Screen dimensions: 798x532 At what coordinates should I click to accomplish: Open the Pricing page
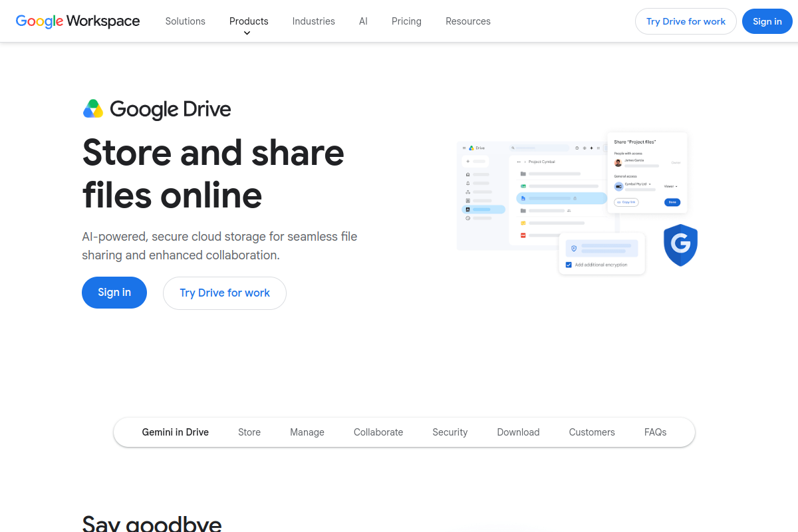tap(406, 21)
